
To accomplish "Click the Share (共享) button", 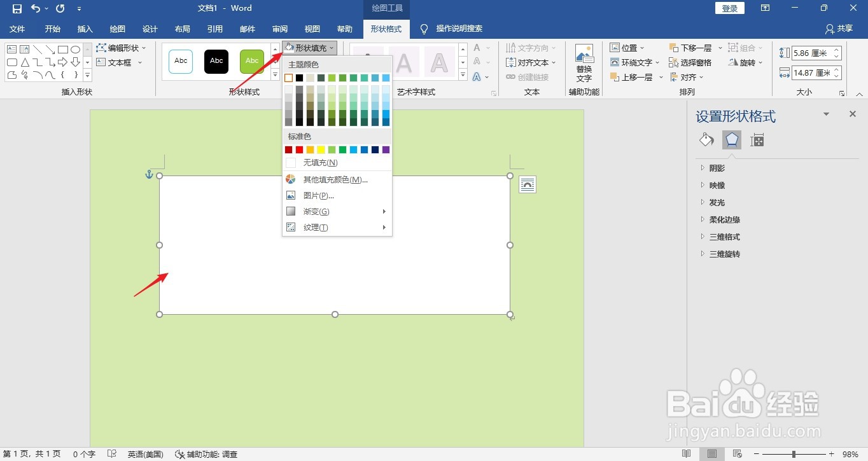I will (839, 29).
